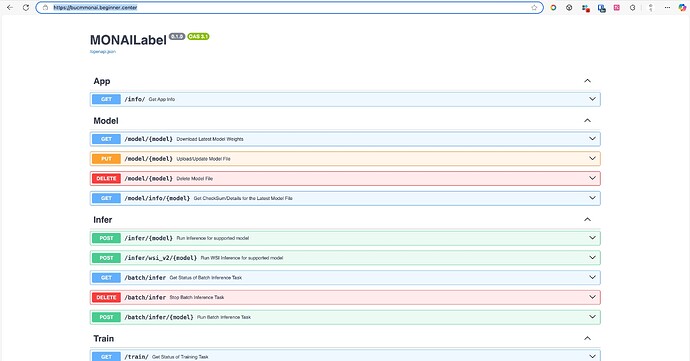Click the /infer/wsi_v2/{model} path text
This screenshot has width=690, height=361.
(x=161, y=258)
